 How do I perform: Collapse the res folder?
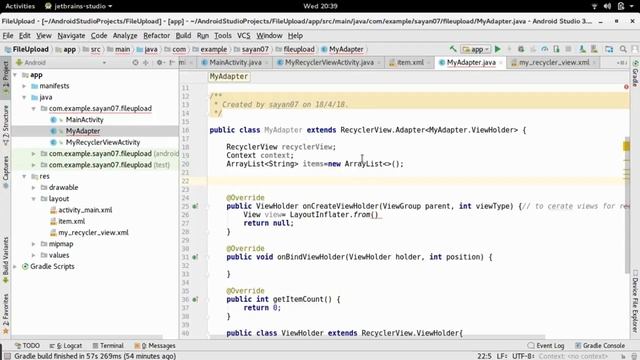point(24,176)
